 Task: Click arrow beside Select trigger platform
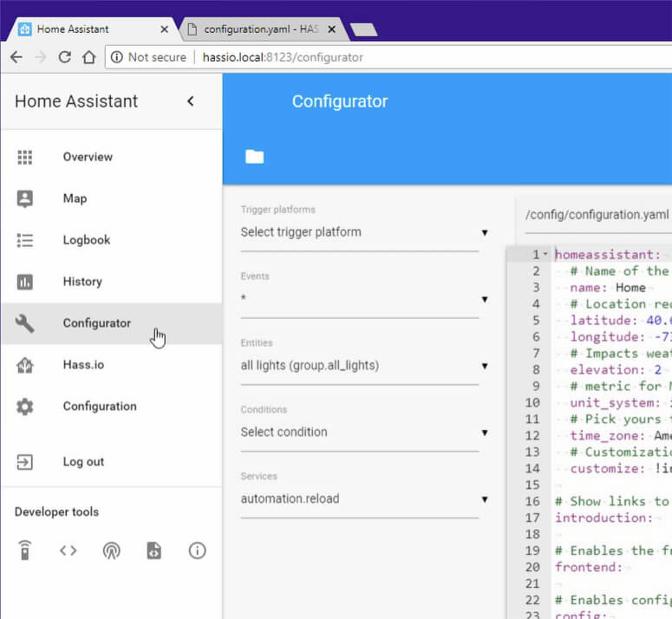(485, 232)
